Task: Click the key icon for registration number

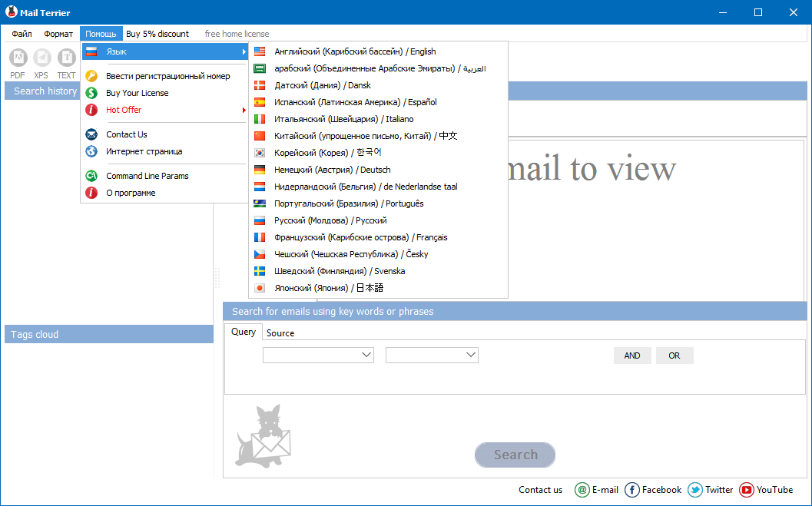Action: [x=91, y=76]
